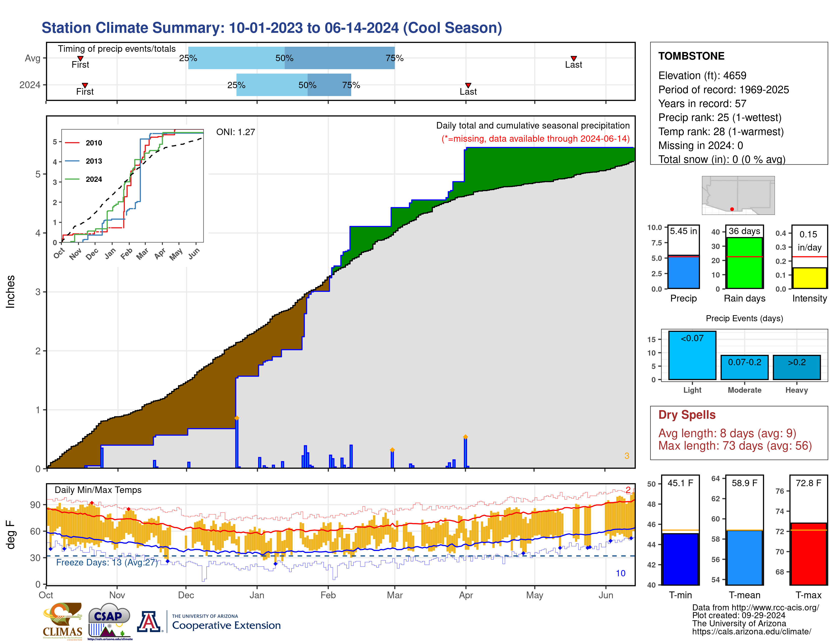Click the yellow Intensity bar
The image size is (834, 644).
[x=809, y=278]
